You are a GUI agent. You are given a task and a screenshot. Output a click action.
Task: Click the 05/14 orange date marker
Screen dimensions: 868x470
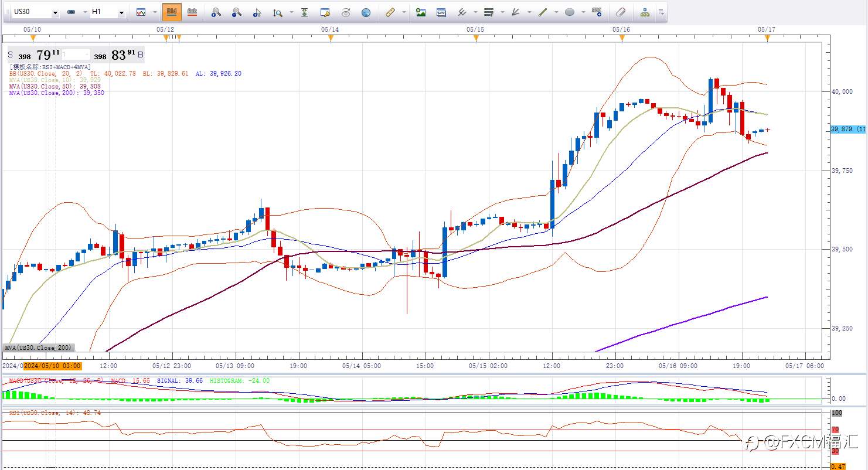pyautogui.click(x=331, y=38)
